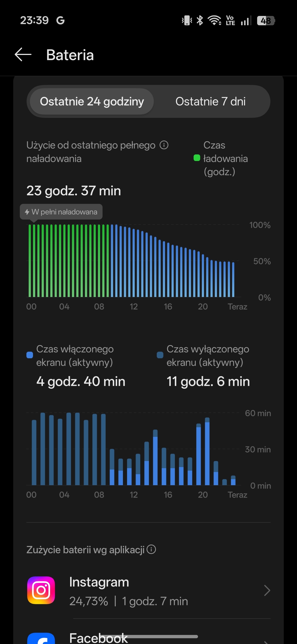Tap the screen-on time blue legend swatch

pos(30,355)
